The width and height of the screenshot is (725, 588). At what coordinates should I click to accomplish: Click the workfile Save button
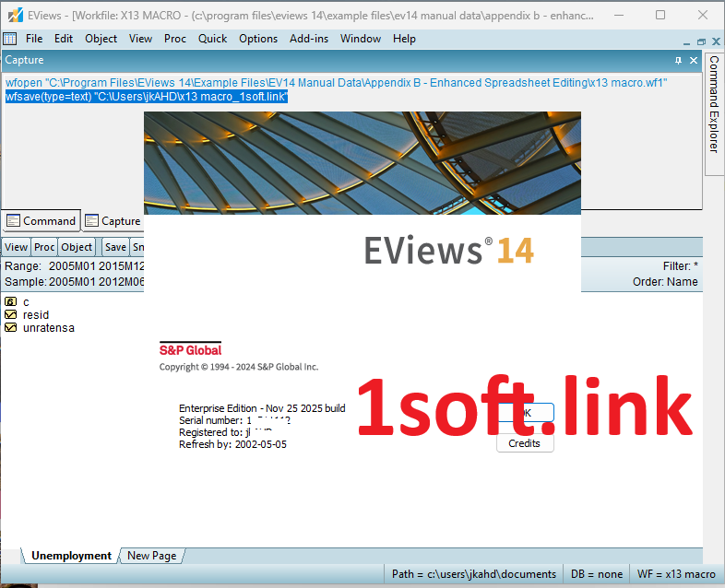[115, 247]
